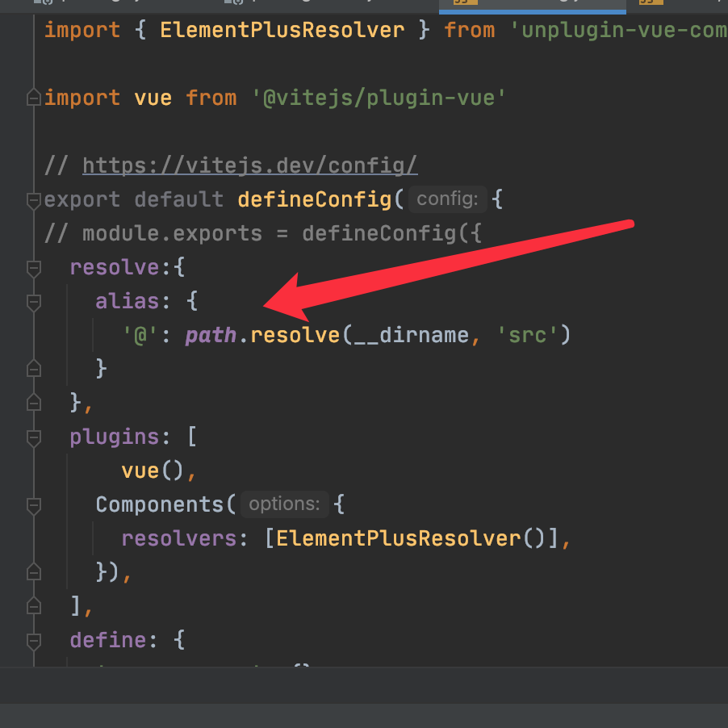This screenshot has height=728, width=728.
Task: Click the import keyword on the ElementPlusResolver line
Action: point(82,31)
